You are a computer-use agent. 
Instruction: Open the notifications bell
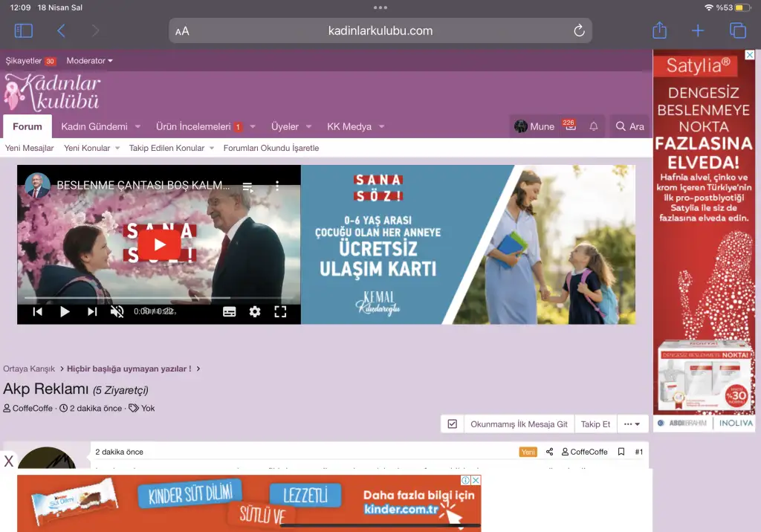594,126
